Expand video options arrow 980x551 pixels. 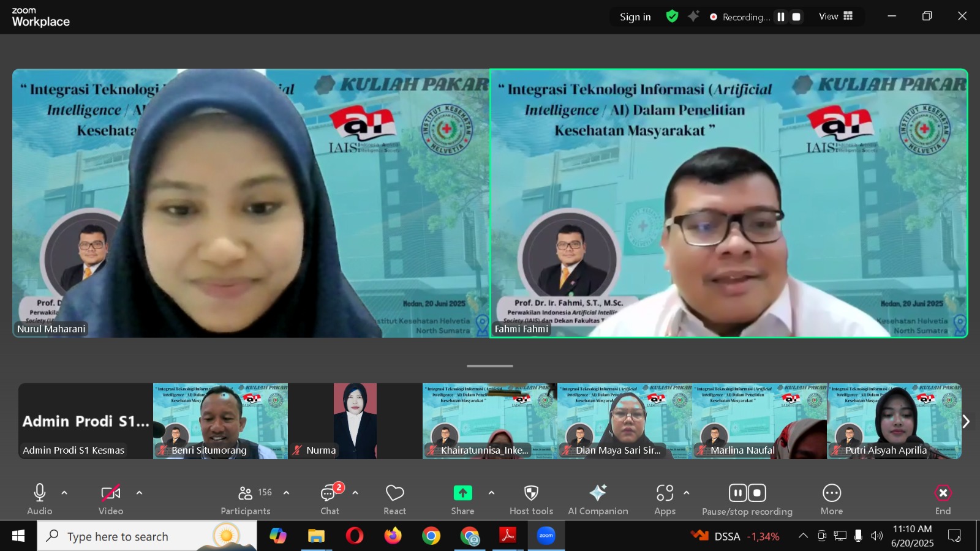[x=139, y=493]
